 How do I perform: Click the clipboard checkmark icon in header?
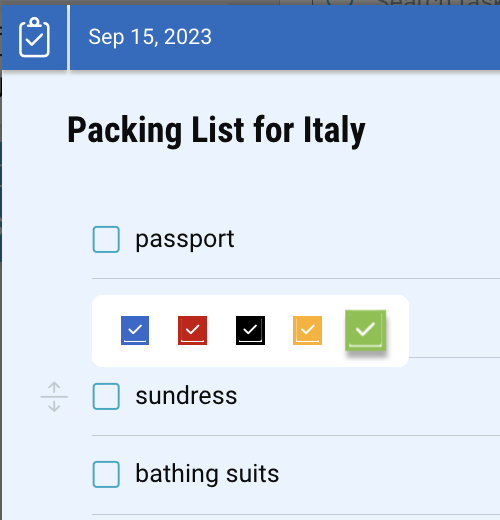point(34,37)
